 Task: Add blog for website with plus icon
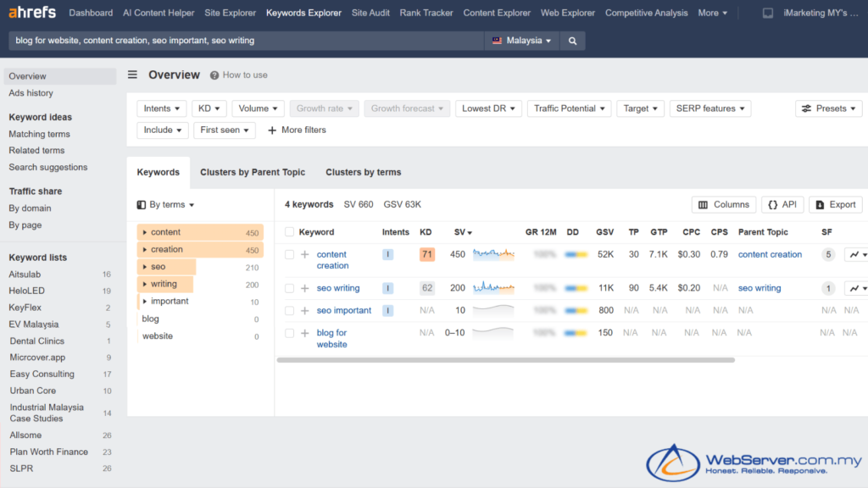[x=304, y=333]
